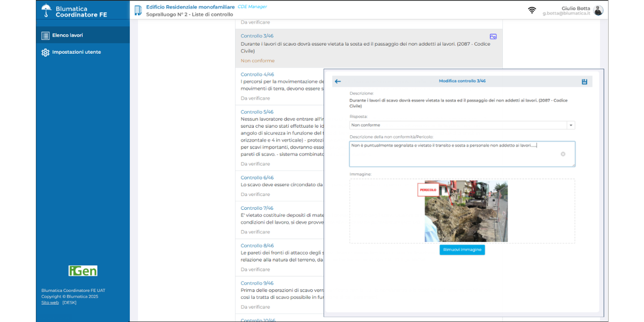This screenshot has height=322, width=644.
Task: Clear the non-conformity description text
Action: click(x=563, y=154)
